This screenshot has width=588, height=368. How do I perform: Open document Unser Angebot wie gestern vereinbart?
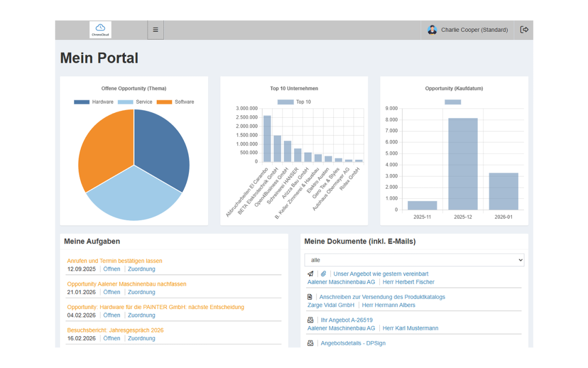(x=381, y=274)
